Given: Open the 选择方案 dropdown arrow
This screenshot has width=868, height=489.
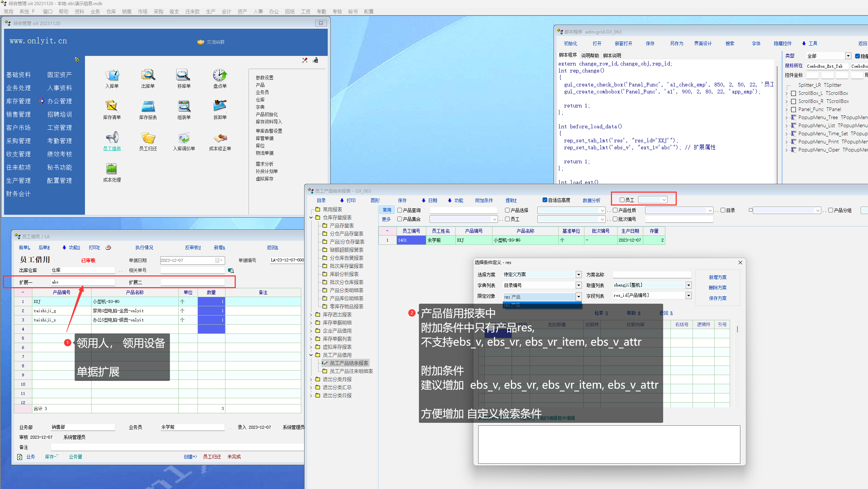Looking at the screenshot, I should [x=579, y=275].
